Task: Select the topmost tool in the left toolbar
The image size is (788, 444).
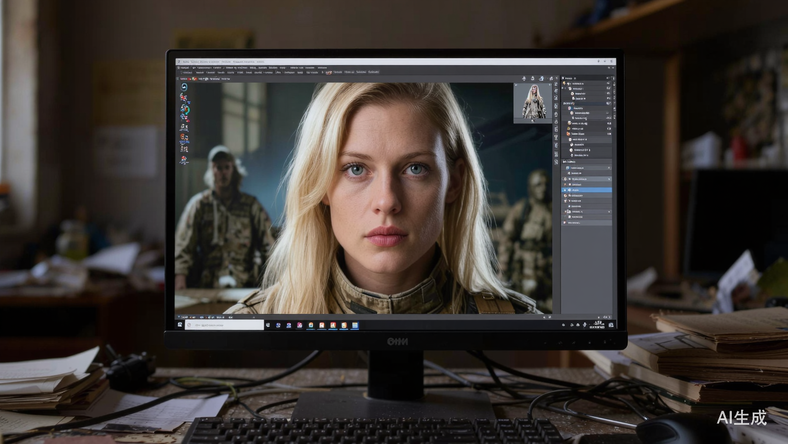Action: [184, 86]
